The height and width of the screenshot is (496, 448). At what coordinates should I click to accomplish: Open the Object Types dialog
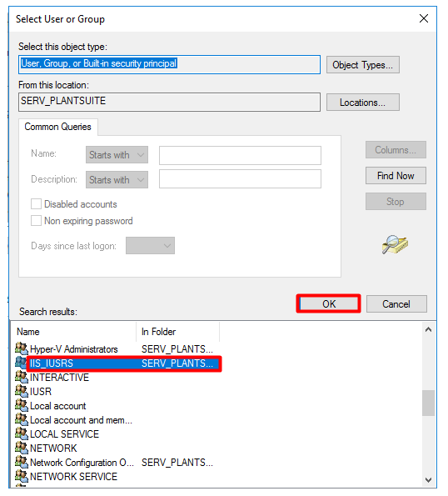[x=363, y=65]
